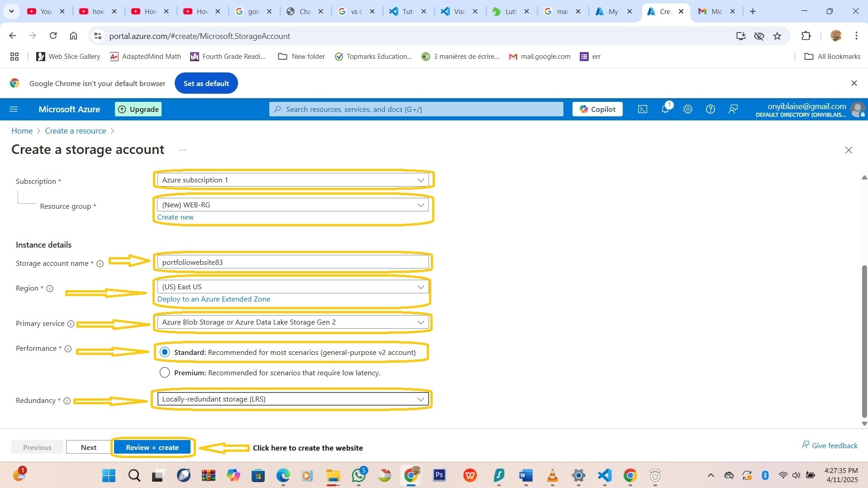This screenshot has width=868, height=488.
Task: Dismiss default browser notification bar
Action: point(854,83)
